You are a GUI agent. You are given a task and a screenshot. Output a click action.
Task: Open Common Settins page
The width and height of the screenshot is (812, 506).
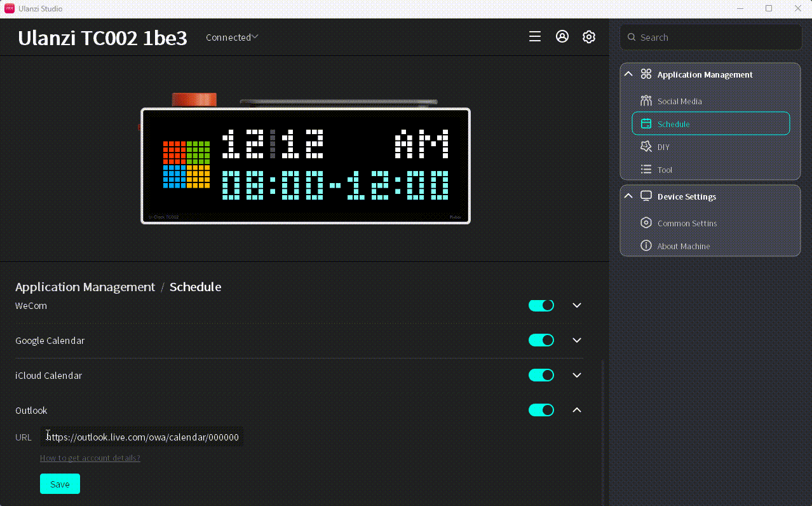tap(711, 223)
